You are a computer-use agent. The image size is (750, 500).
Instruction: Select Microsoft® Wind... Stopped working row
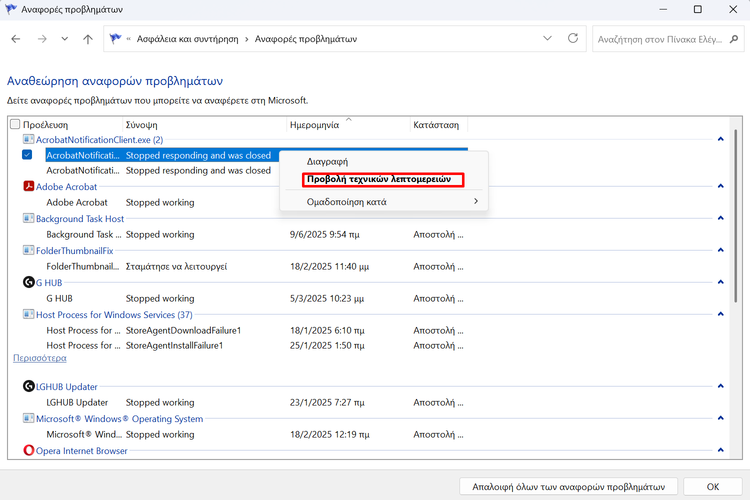pyautogui.click(x=256, y=434)
